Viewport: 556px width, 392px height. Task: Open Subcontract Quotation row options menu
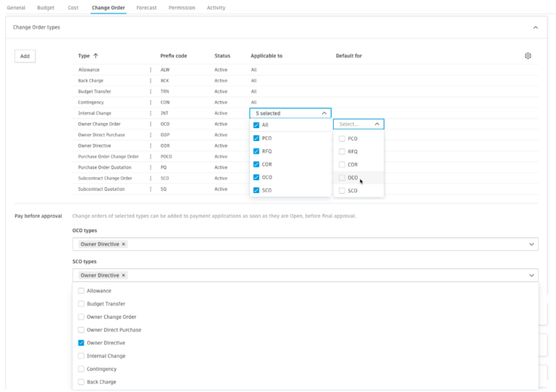pos(151,189)
